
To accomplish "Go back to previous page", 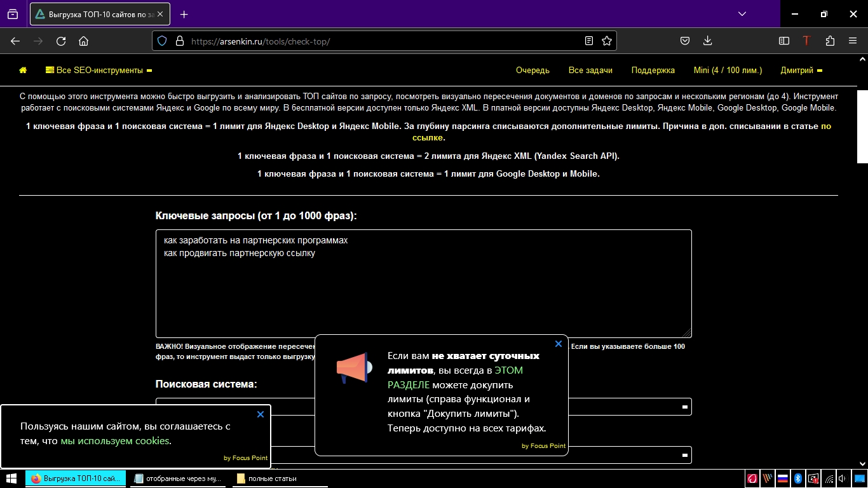I will (15, 41).
